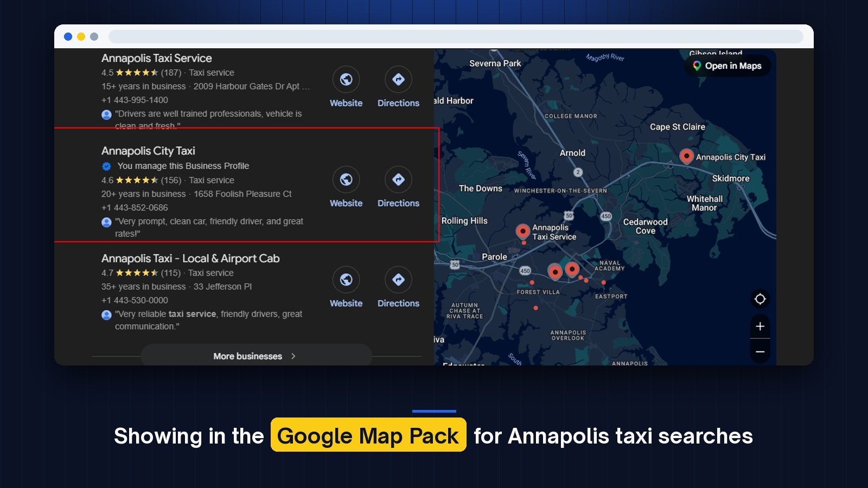Click phone number +1 443-852-0686

pyautogui.click(x=135, y=208)
